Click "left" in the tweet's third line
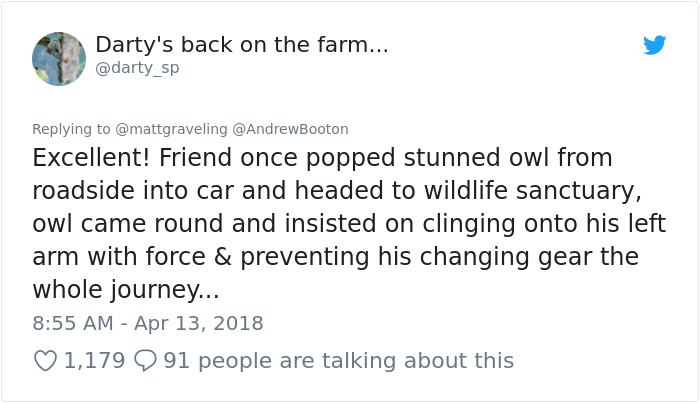Image resolution: width=700 pixels, height=403 pixels. tap(646, 224)
